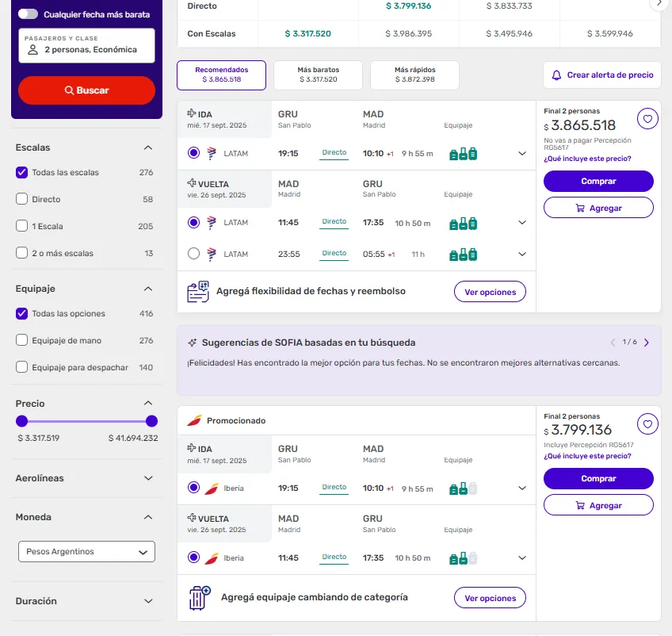Switch to 'Más baratos' tab
This screenshot has width=672, height=636.
coord(318,75)
